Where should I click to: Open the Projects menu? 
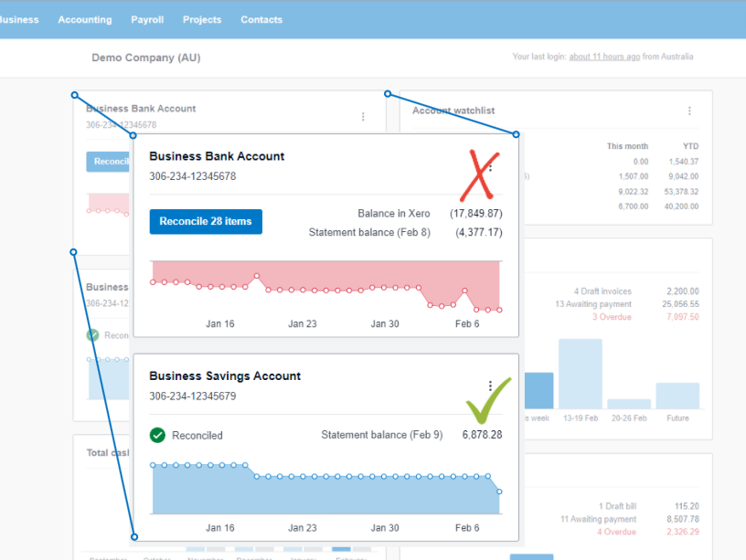tap(202, 19)
